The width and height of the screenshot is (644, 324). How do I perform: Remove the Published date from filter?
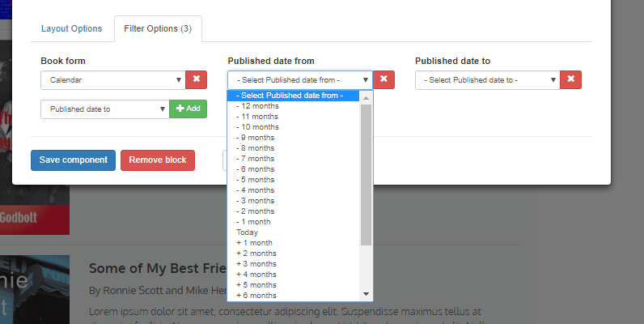tap(383, 79)
